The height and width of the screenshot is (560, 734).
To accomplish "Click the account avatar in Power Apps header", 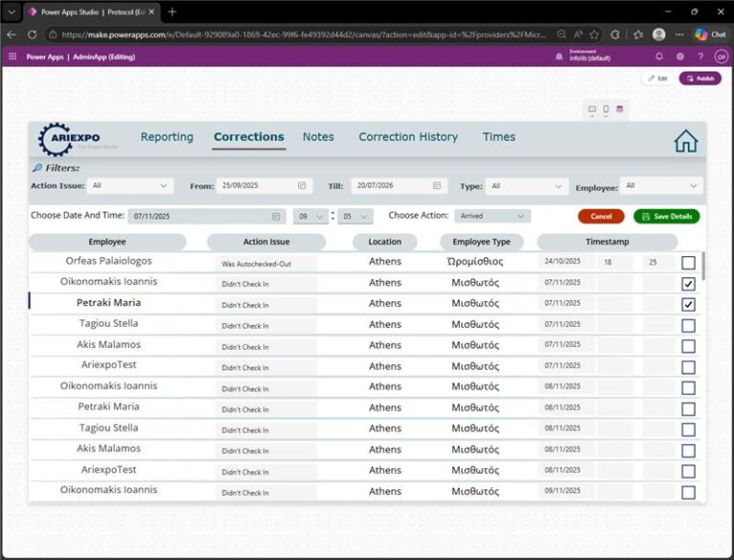I will coord(722,56).
